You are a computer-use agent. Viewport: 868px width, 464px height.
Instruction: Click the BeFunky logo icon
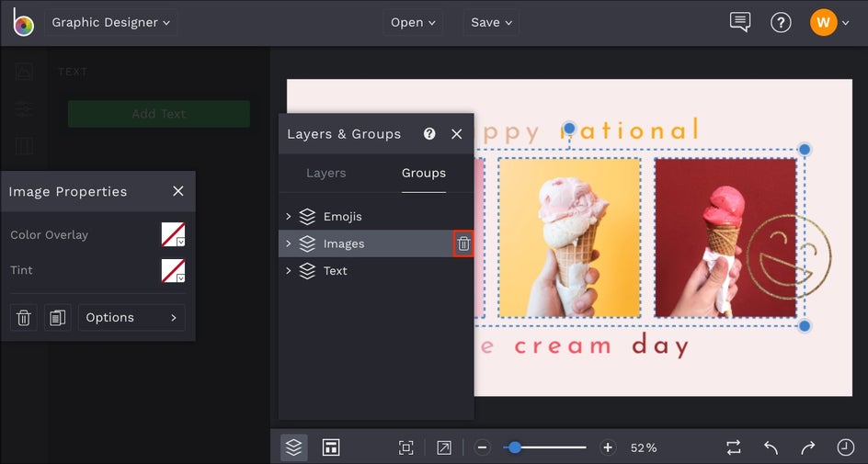pos(23,22)
